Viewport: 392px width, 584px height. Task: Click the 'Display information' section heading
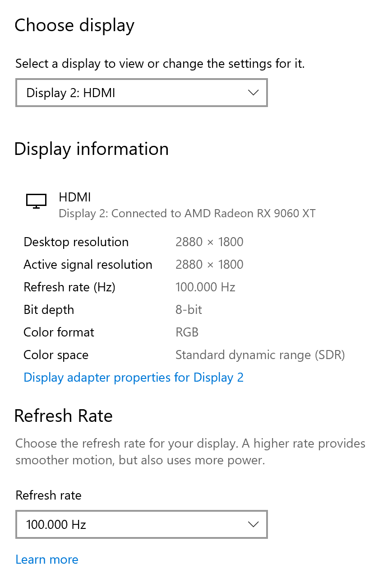tap(92, 149)
